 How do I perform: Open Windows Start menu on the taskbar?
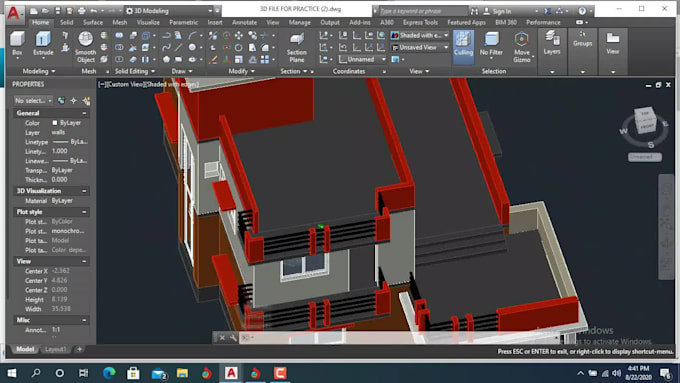pos(12,373)
